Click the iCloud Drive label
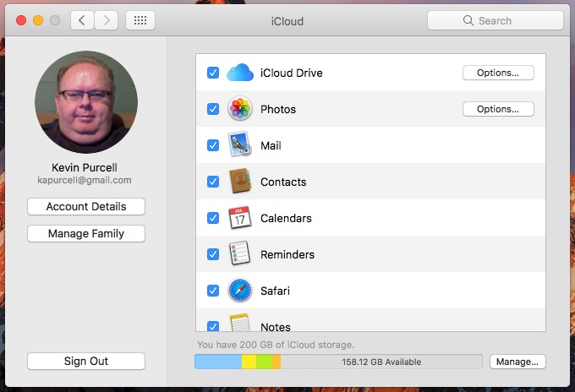 [x=292, y=73]
